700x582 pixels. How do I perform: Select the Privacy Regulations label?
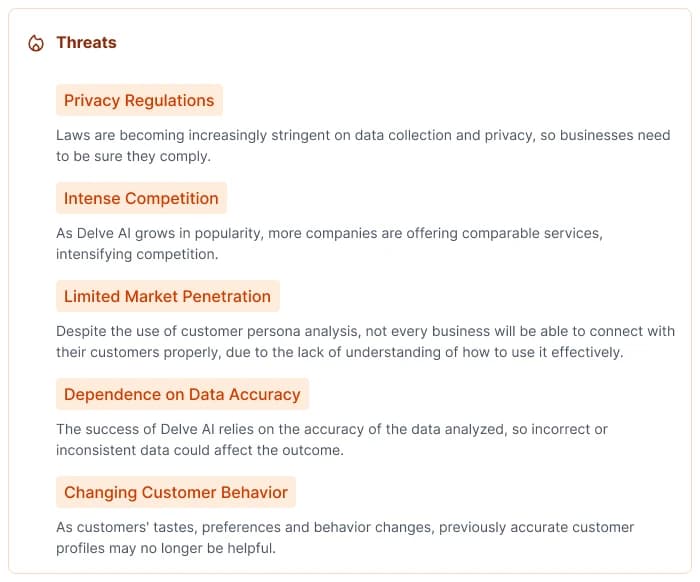(x=139, y=100)
